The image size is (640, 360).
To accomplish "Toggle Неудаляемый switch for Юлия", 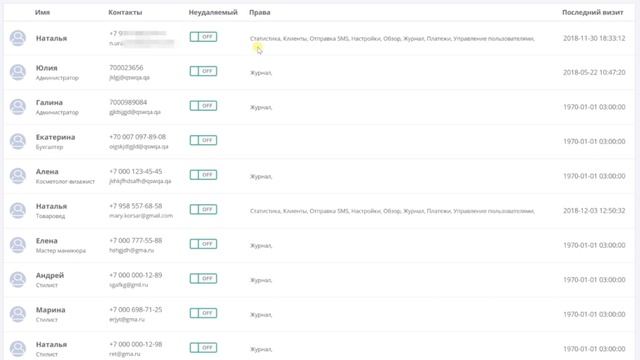I will coord(203,71).
